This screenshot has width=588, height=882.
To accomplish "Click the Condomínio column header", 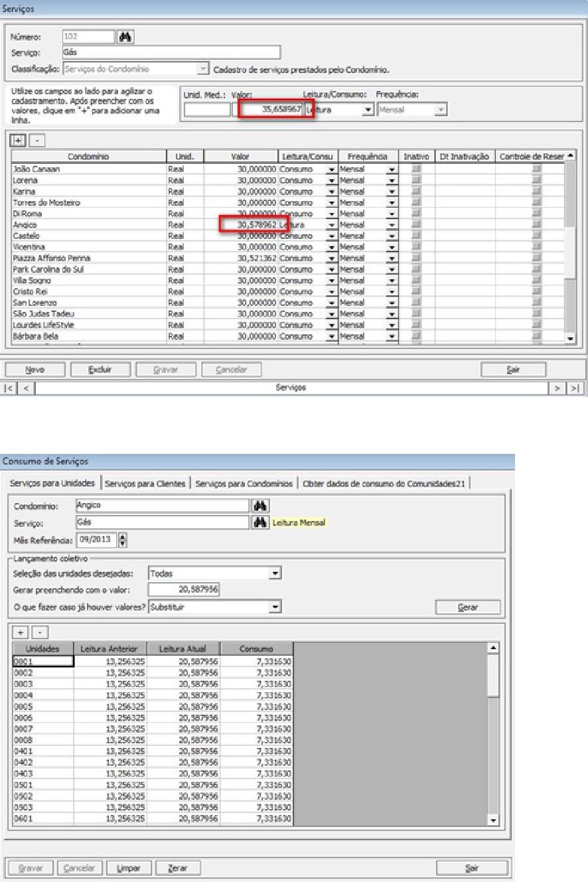I will pyautogui.click(x=88, y=157).
